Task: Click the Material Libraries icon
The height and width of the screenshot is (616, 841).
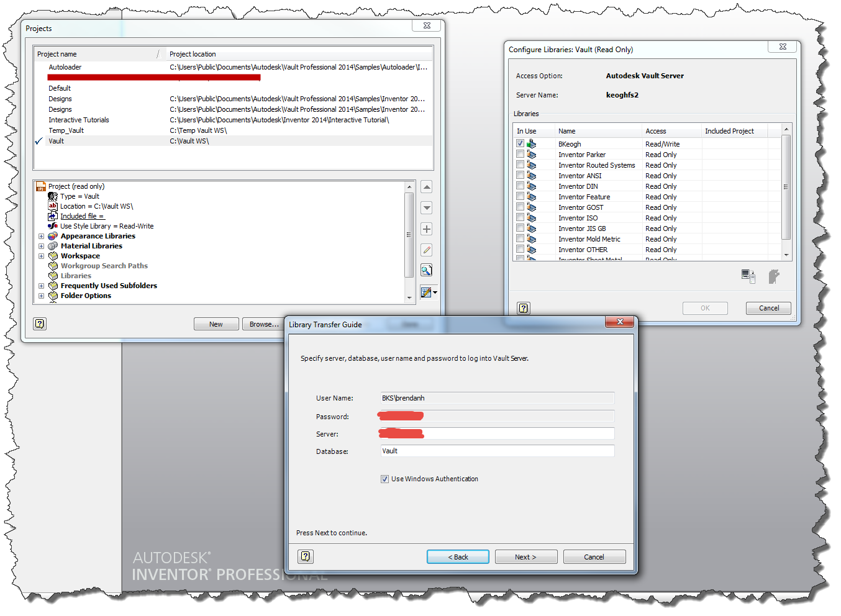Action: pyautogui.click(x=53, y=246)
